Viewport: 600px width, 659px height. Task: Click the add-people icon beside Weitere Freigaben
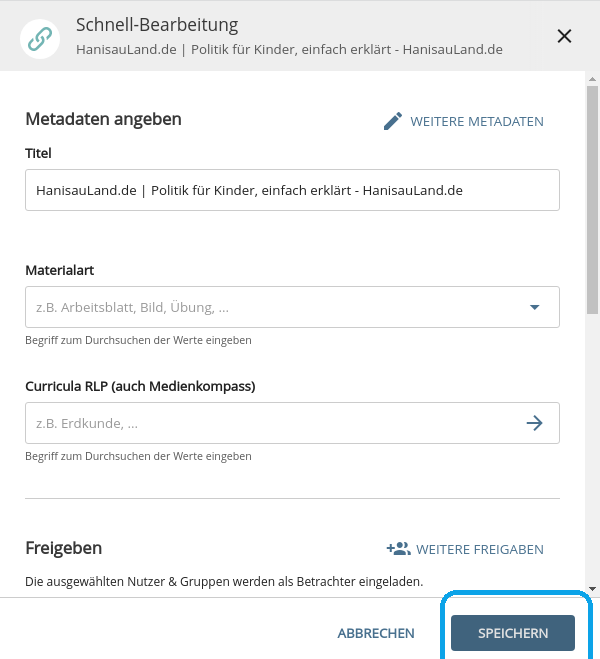coord(398,549)
